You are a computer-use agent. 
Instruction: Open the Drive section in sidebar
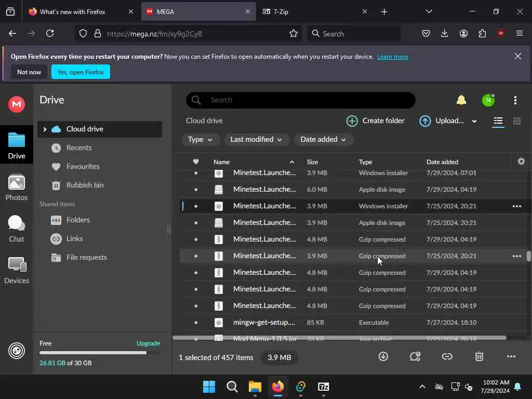17,145
